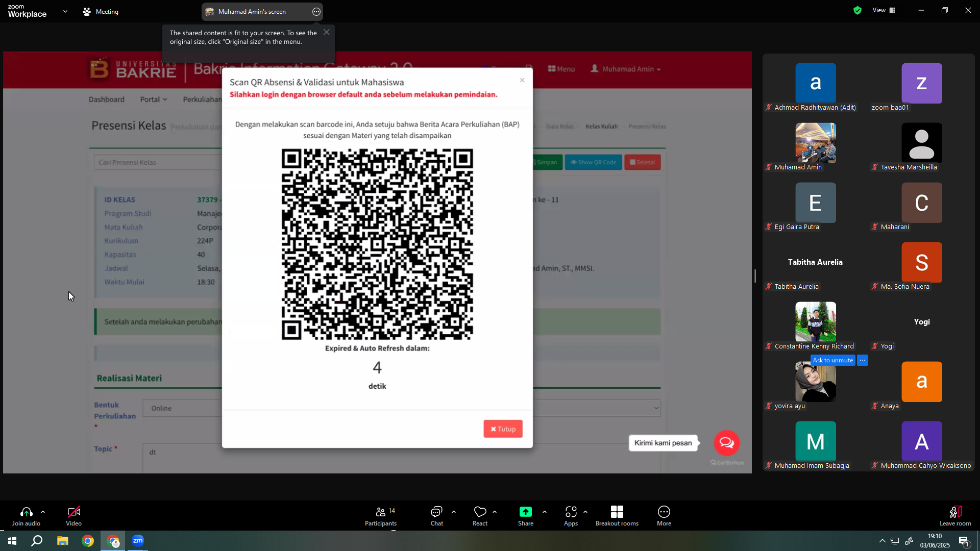Screen dimensions: 980x551
Task: Click the red Tutup button
Action: pos(503,429)
